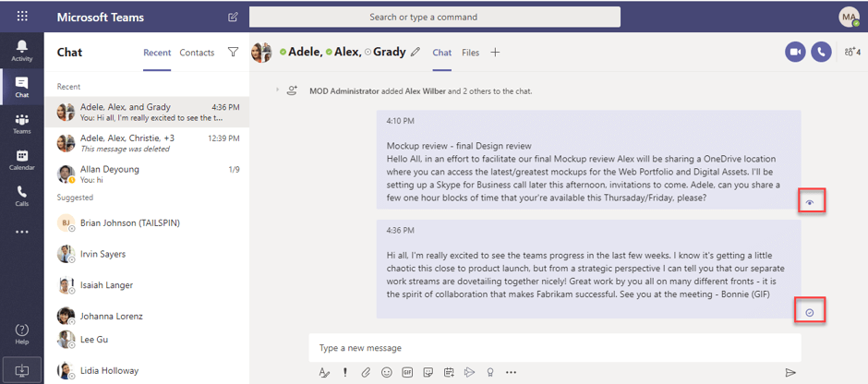This screenshot has height=384, width=868.
Task: Expand more compose options ellipsis
Action: (511, 372)
